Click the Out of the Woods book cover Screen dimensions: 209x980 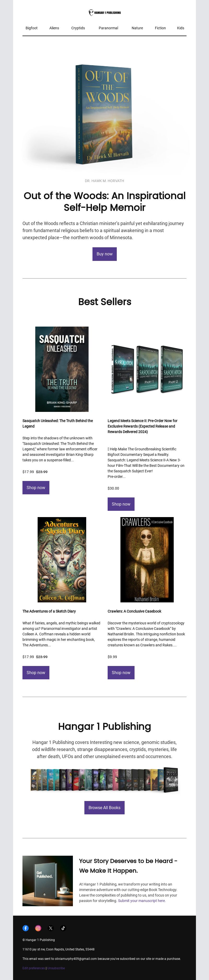[x=103, y=114]
